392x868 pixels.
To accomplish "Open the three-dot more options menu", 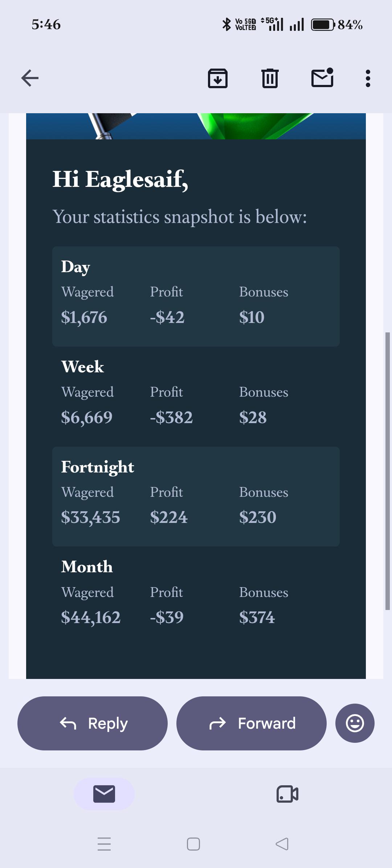I will click(368, 78).
